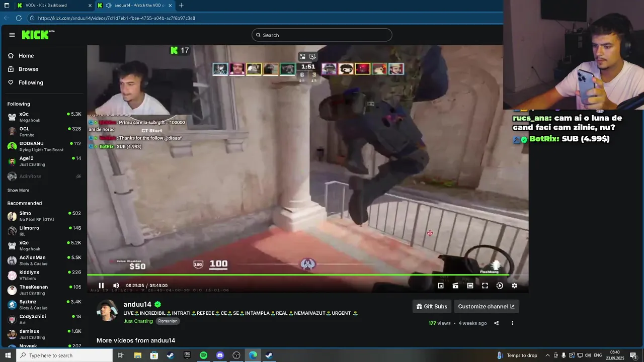Open File Explorer from the taskbar
This screenshot has height=362, width=644.
click(x=137, y=355)
